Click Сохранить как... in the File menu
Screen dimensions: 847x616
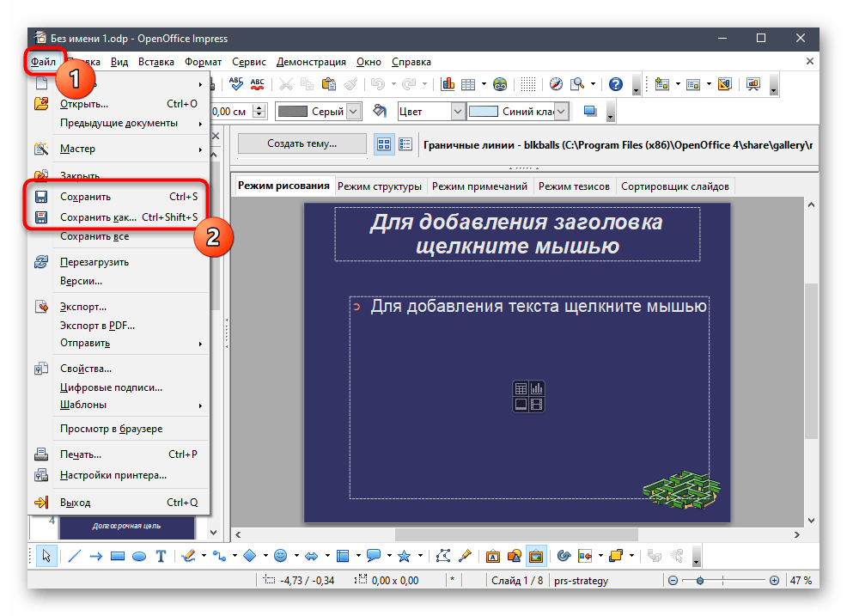[x=98, y=217]
